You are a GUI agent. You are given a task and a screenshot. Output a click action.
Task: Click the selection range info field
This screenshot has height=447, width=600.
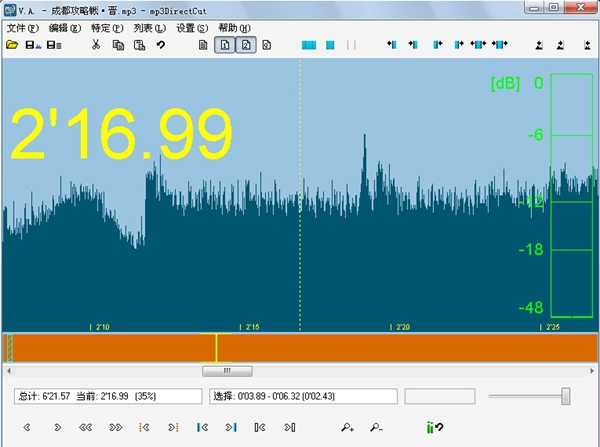tap(303, 396)
